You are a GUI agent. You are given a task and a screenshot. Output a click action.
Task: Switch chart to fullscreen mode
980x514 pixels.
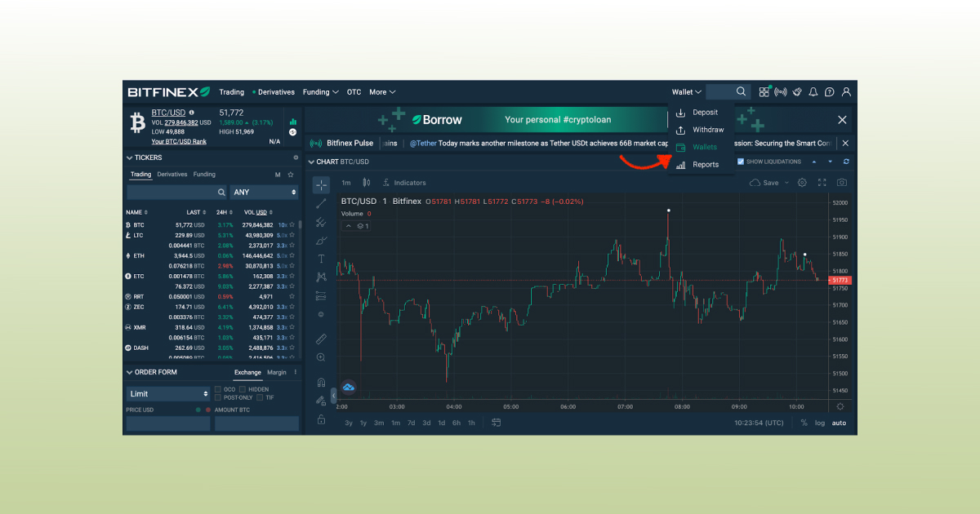coord(822,183)
